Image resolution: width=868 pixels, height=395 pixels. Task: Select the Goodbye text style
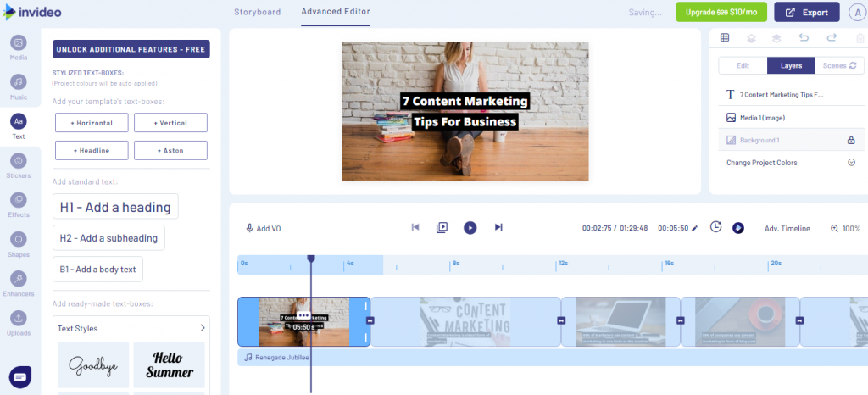pos(93,365)
